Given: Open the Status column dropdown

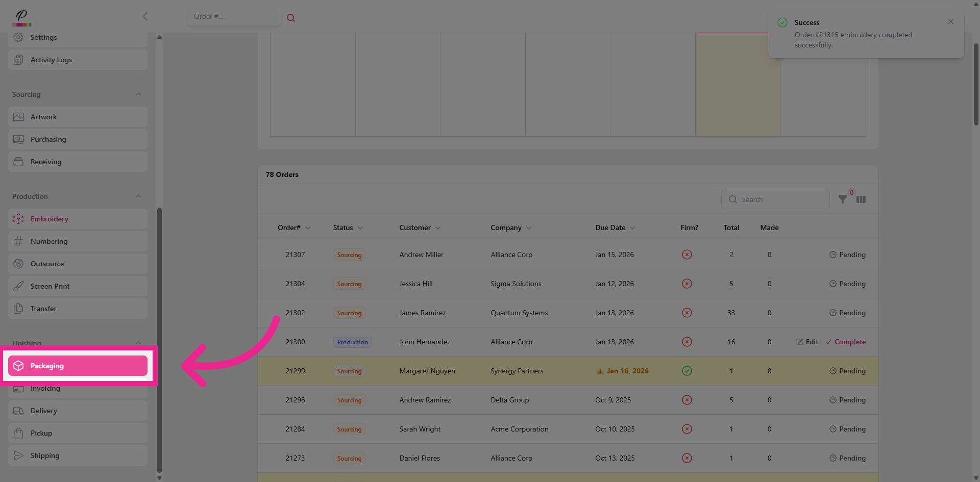Looking at the screenshot, I should [x=360, y=228].
